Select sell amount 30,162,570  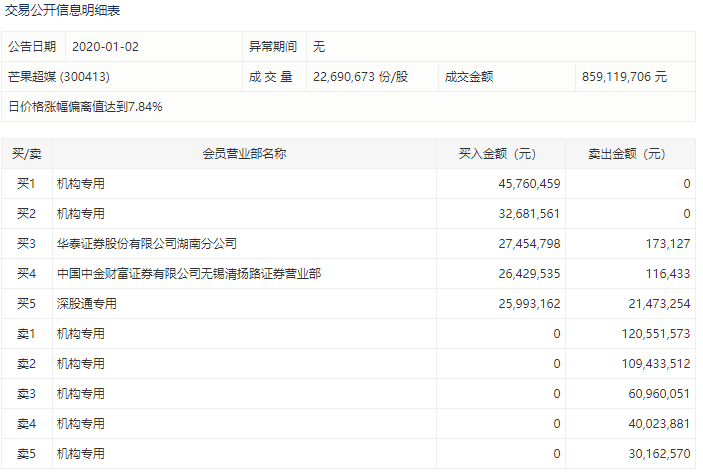click(660, 454)
